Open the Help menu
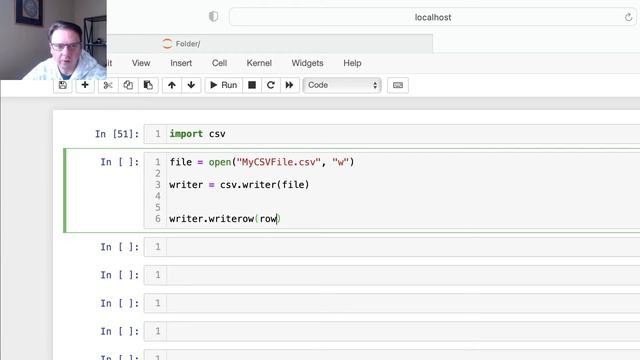Viewport: 640px width, 360px height. click(x=352, y=63)
